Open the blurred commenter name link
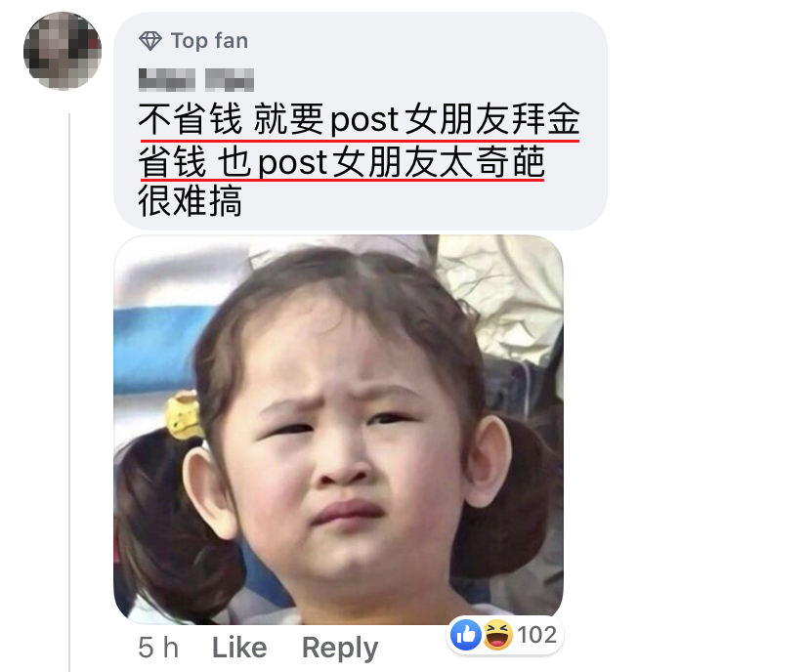Screen dimensions: 809x672 [196, 80]
